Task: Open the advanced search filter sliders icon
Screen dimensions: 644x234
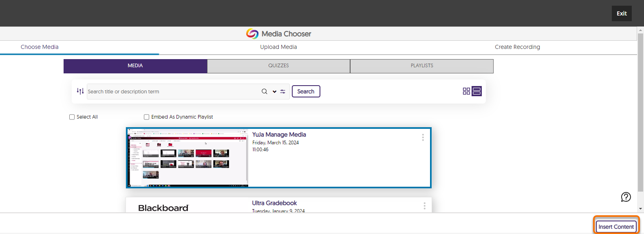Action: click(x=283, y=92)
